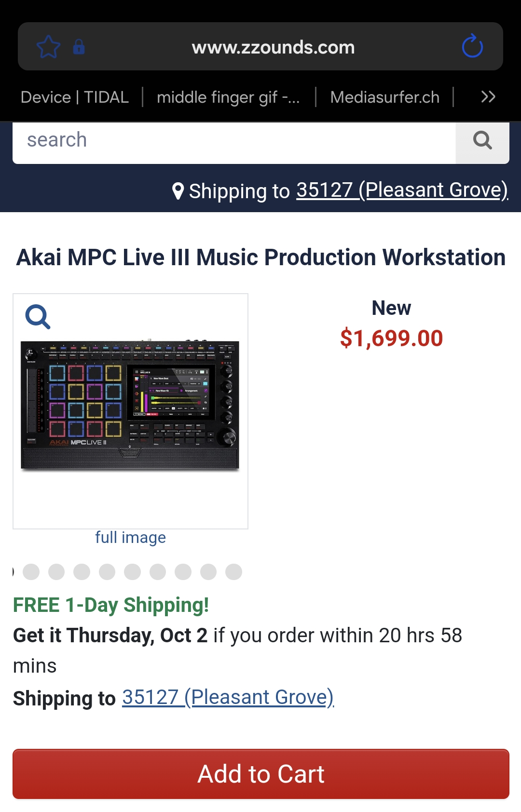The width and height of the screenshot is (521, 812).
Task: Open the MPC Live III product thumbnail
Action: 130,405
